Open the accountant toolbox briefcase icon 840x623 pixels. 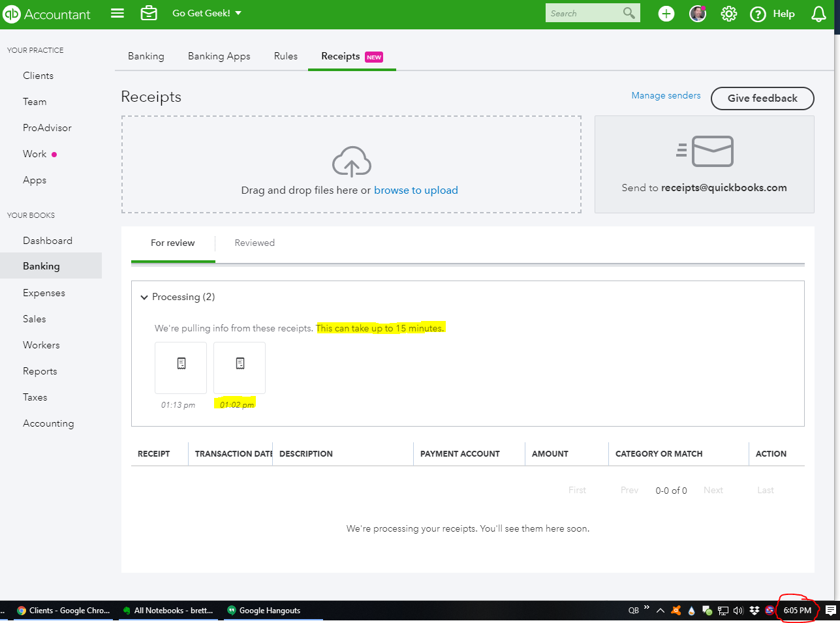[149, 13]
